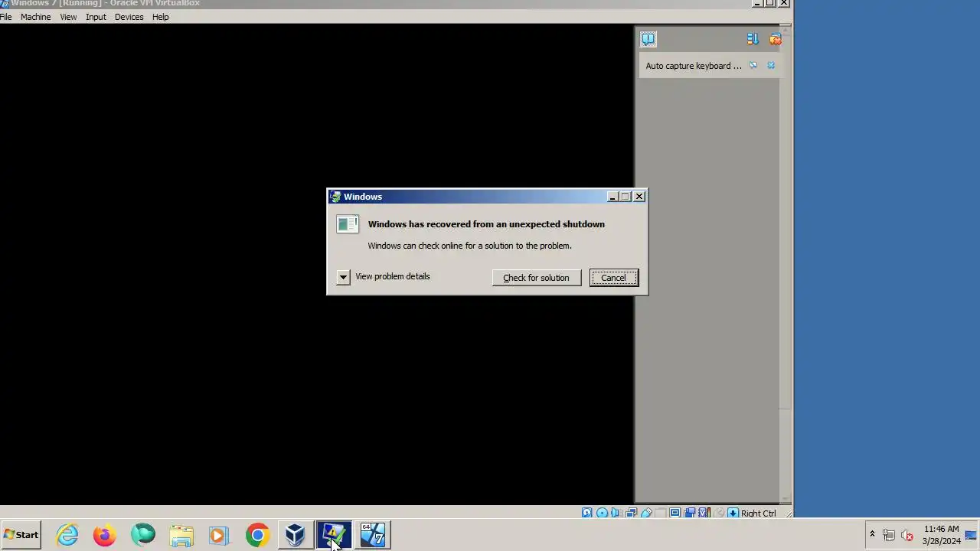Click the shared folders status icon
Viewport: 980px width, 551px height.
pyautogui.click(x=661, y=514)
